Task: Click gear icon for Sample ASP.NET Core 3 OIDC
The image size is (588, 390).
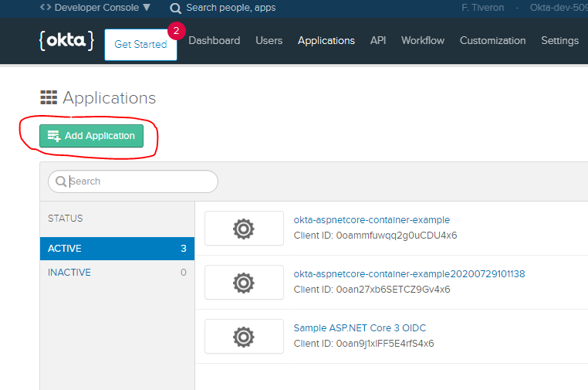Action: 244,336
